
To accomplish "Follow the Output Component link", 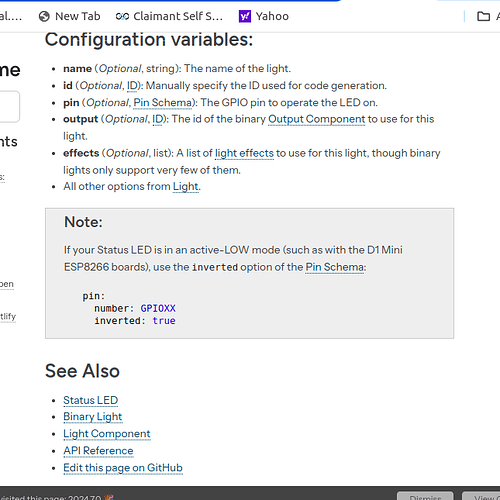I will [317, 119].
